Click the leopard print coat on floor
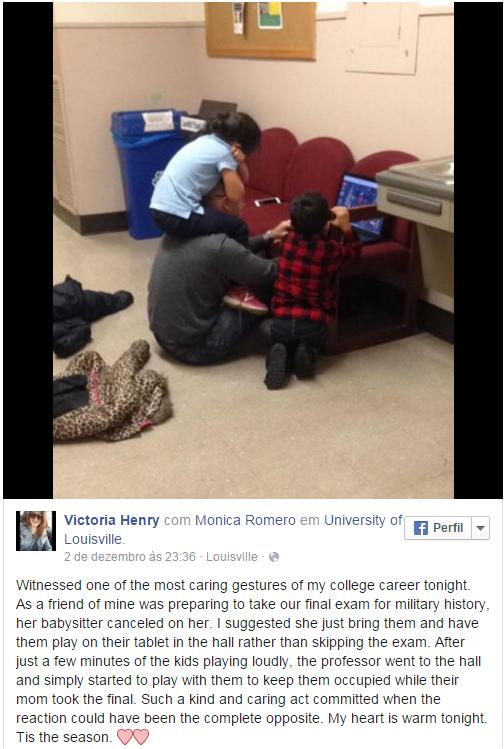 coord(112,392)
